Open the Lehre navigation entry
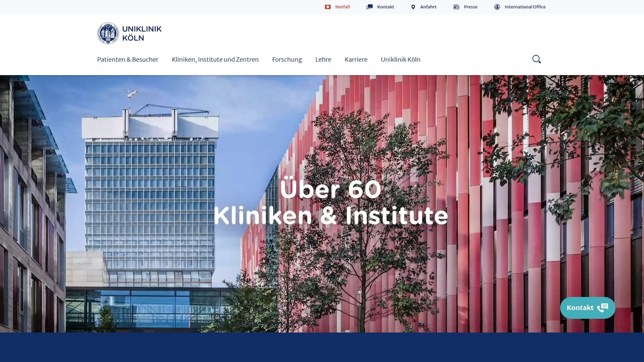This screenshot has width=644, height=362. point(323,59)
